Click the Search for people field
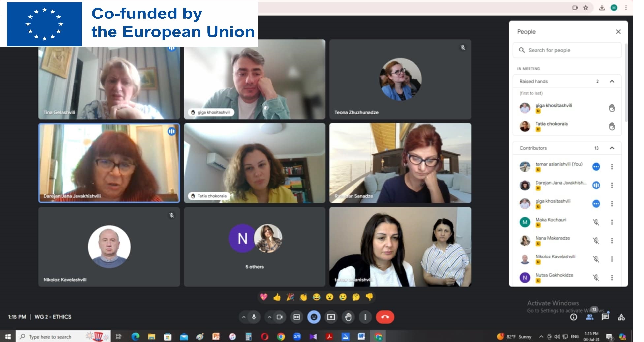This screenshot has width=644, height=342. tap(567, 50)
